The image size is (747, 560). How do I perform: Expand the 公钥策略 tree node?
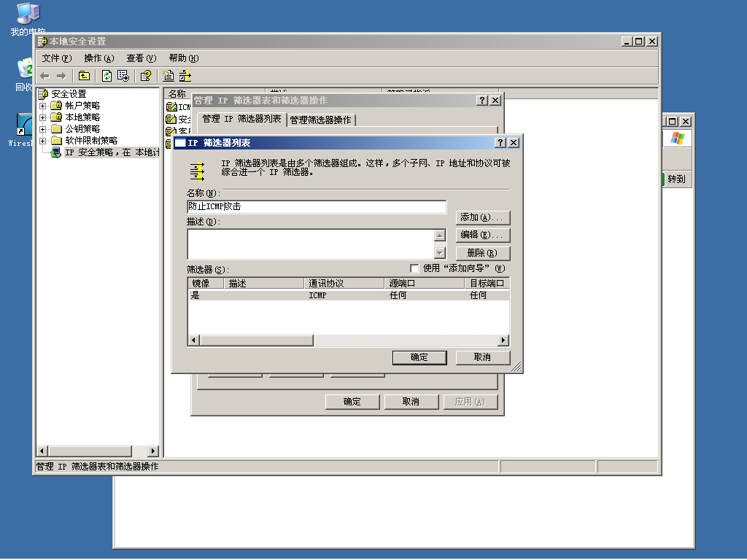coord(43,129)
